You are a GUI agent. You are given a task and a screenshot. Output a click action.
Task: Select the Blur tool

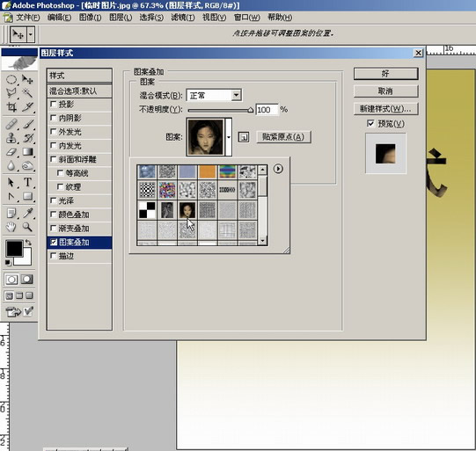[x=11, y=165]
